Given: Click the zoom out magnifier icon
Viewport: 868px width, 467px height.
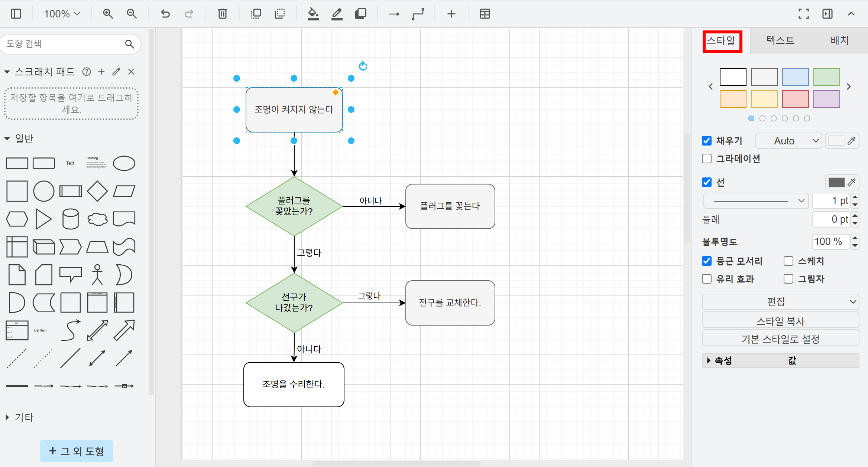Looking at the screenshot, I should pyautogui.click(x=132, y=14).
